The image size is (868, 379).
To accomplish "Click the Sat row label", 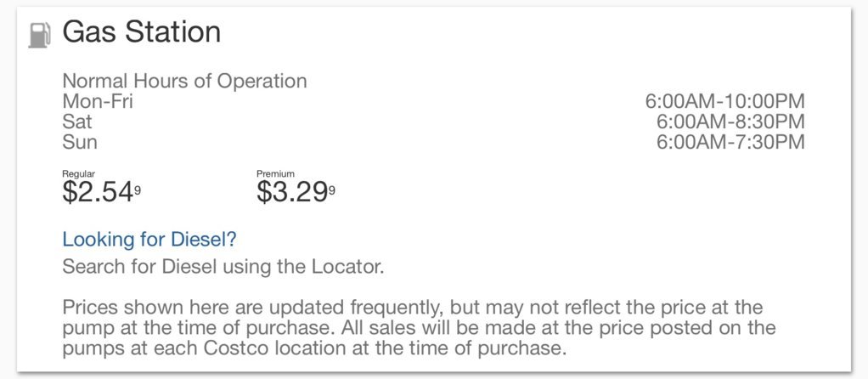I will [77, 122].
